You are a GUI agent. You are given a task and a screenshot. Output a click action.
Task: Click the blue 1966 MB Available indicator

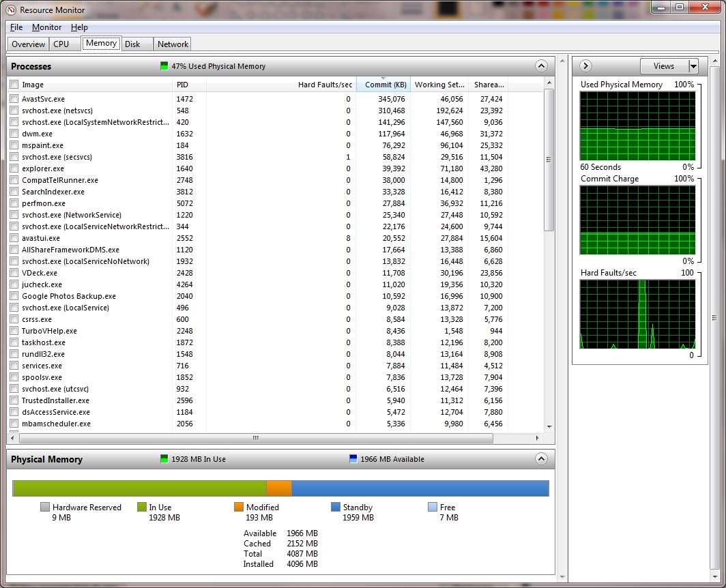tap(353, 459)
